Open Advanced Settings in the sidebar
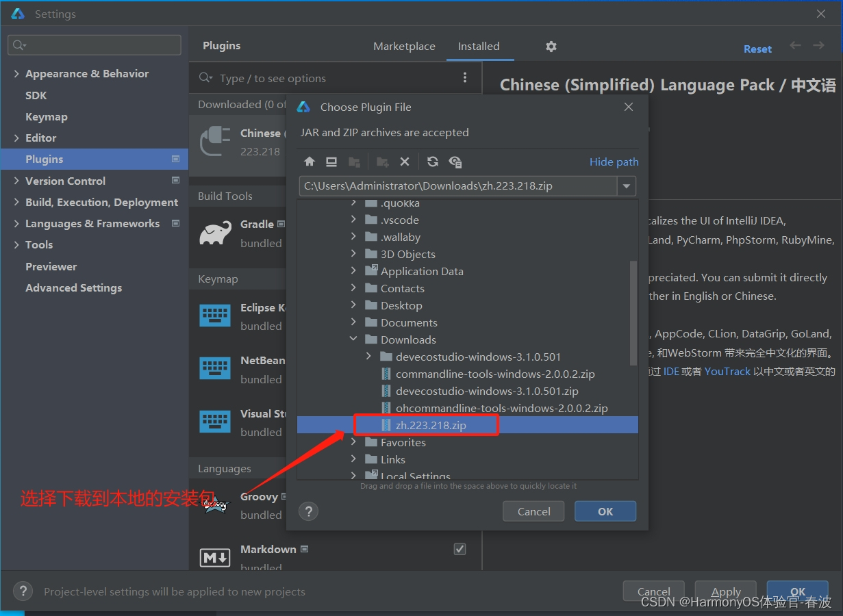The height and width of the screenshot is (616, 843). [x=74, y=288]
